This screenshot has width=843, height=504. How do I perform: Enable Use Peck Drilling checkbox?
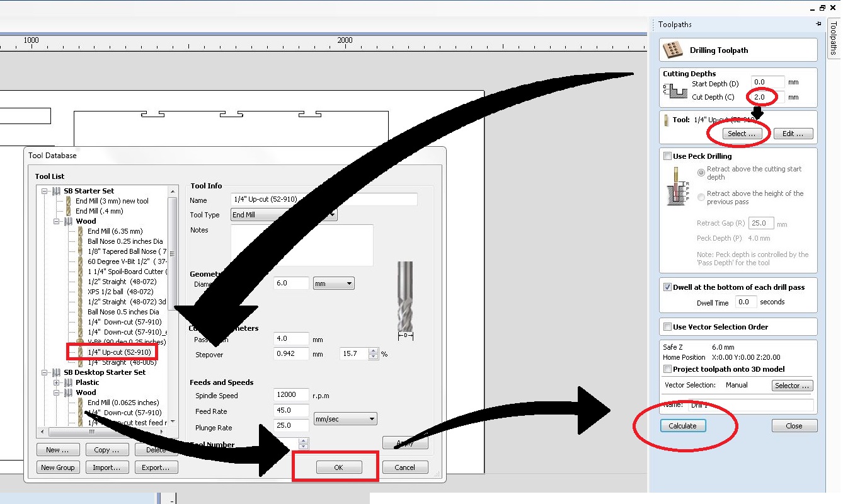(667, 156)
